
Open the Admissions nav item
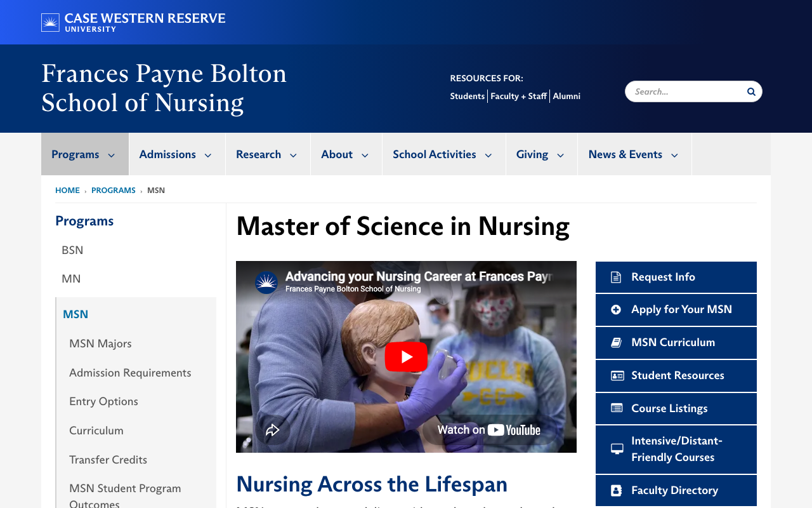pyautogui.click(x=177, y=154)
